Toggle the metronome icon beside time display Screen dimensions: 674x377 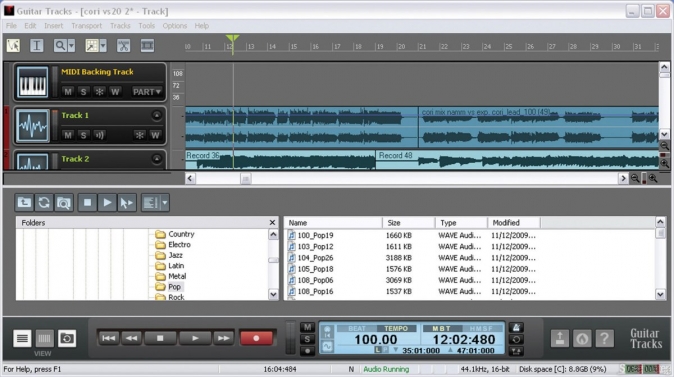pos(516,328)
